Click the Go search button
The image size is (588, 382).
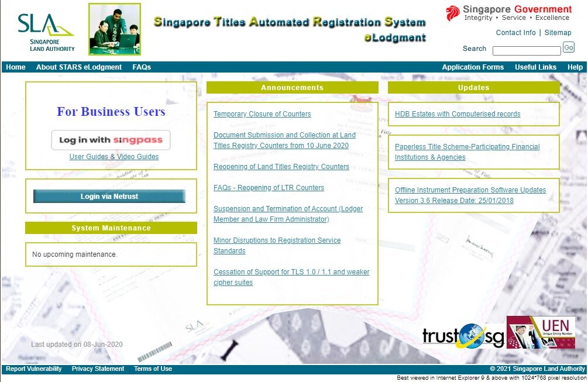(x=569, y=47)
